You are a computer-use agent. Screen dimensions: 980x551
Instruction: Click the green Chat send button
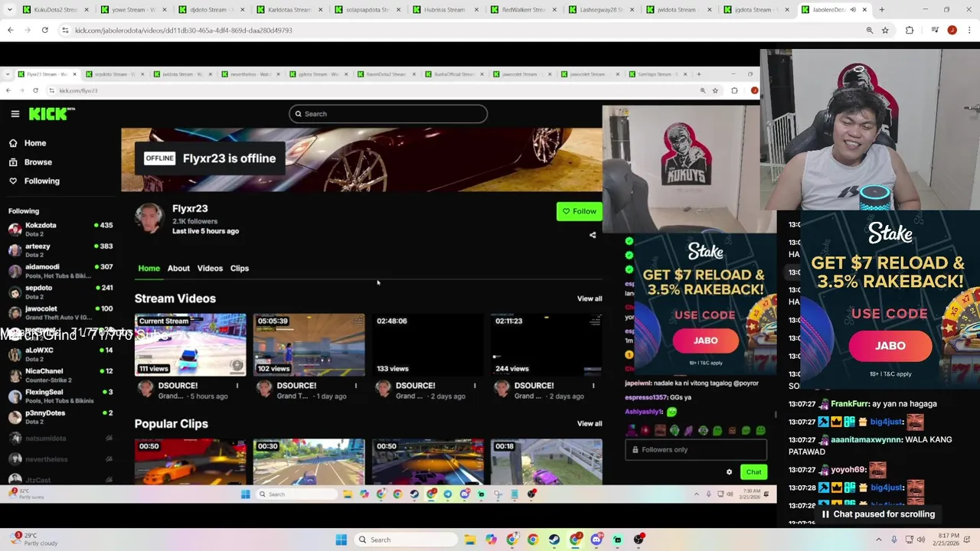pyautogui.click(x=753, y=472)
